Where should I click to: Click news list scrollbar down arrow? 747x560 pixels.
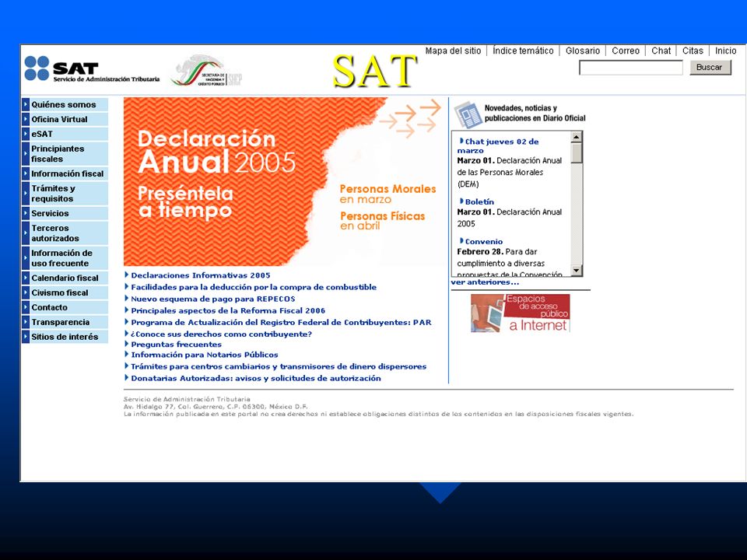pyautogui.click(x=577, y=271)
